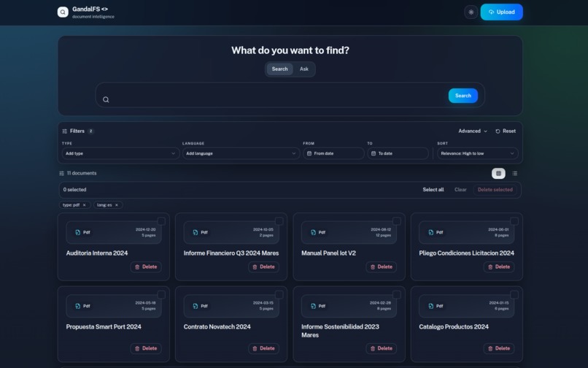Image resolution: width=588 pixels, height=368 pixels.
Task: Open Propuesta Smart Port 2024 title
Action: pyautogui.click(x=104, y=326)
